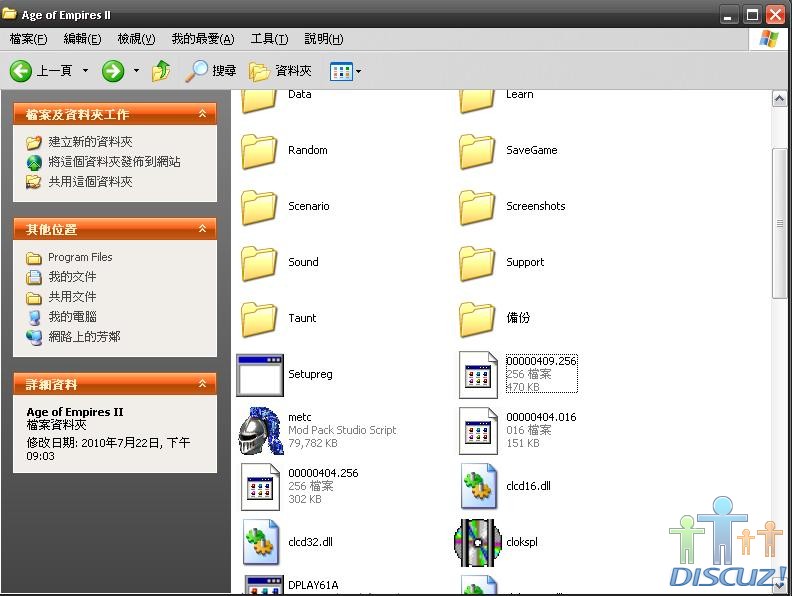
Task: Collapse the 其他位置 panel
Action: tap(203, 229)
